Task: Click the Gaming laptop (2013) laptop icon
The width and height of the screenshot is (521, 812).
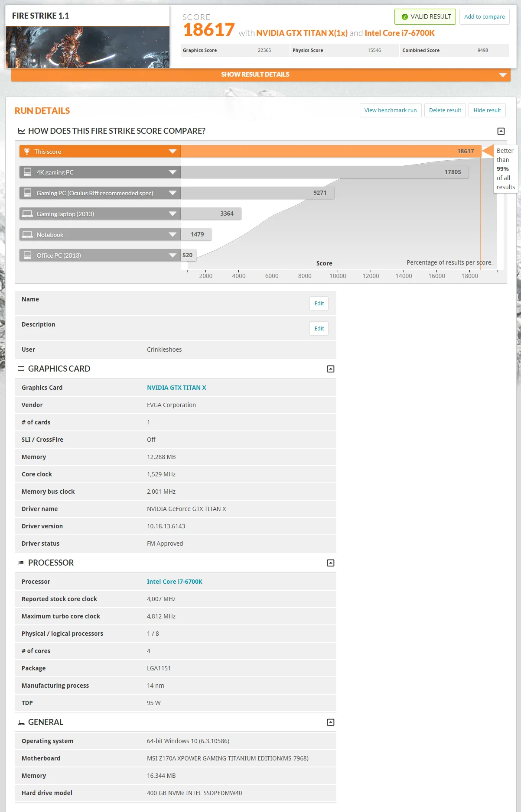Action: click(27, 214)
